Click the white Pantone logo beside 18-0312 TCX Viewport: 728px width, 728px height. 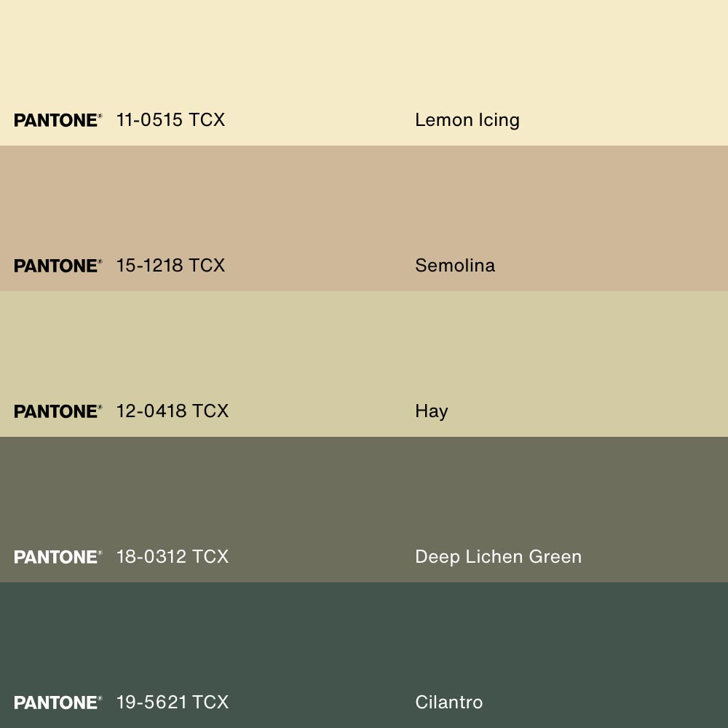coord(58,557)
